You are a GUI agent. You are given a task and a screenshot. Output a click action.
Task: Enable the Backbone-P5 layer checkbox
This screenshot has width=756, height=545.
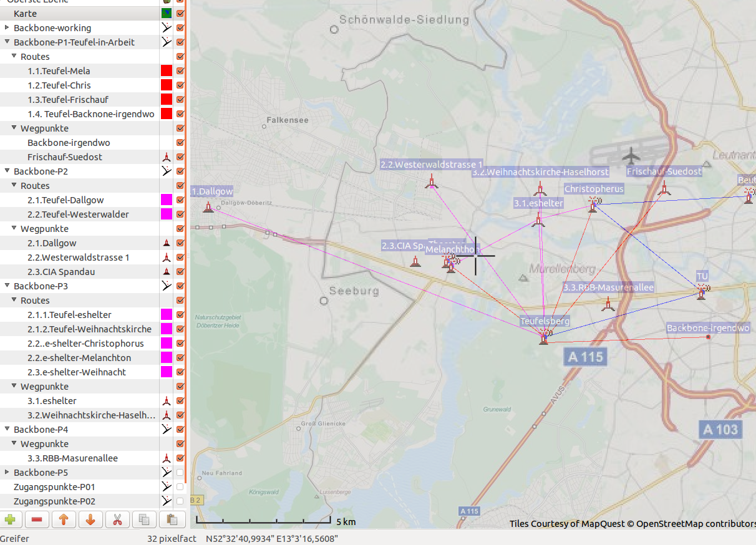[x=180, y=473]
